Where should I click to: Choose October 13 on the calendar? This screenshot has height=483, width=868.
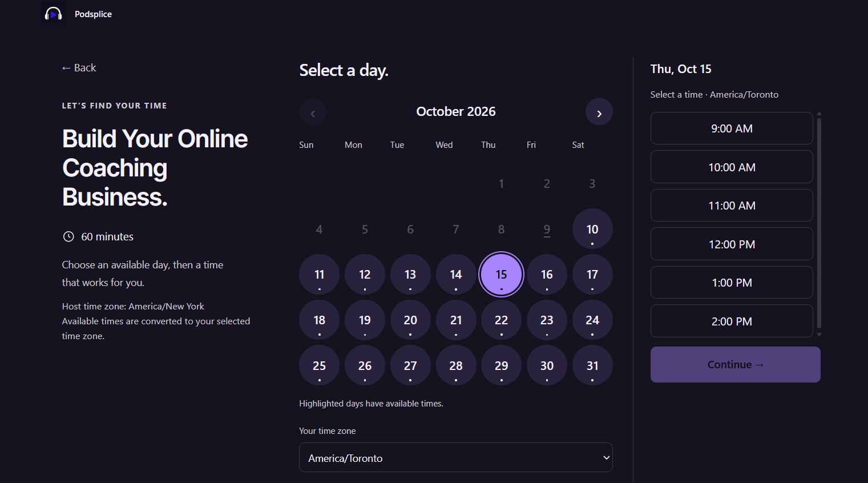tap(410, 275)
